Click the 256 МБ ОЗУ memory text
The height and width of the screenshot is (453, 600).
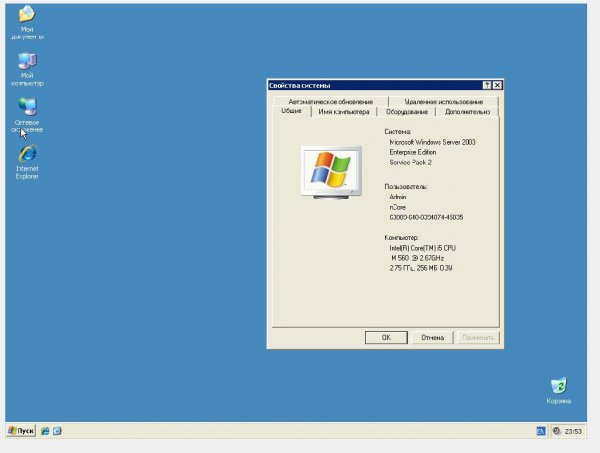(434, 268)
